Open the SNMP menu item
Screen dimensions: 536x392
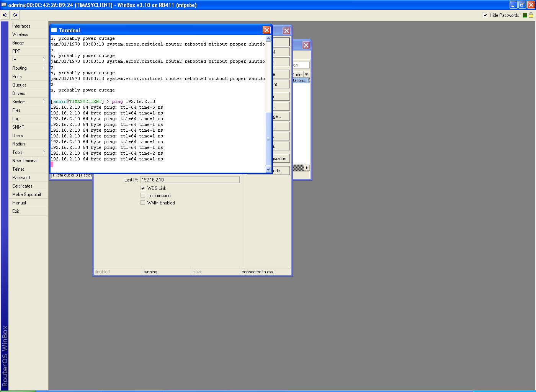click(29, 127)
